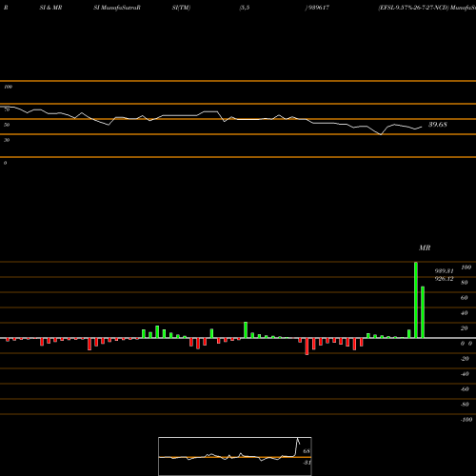Click the RSI value label 39.68

click(x=438, y=125)
